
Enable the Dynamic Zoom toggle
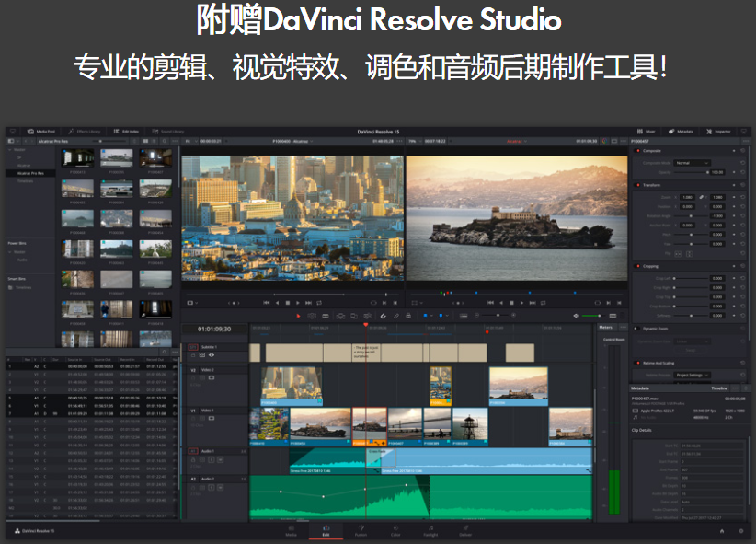(x=637, y=329)
